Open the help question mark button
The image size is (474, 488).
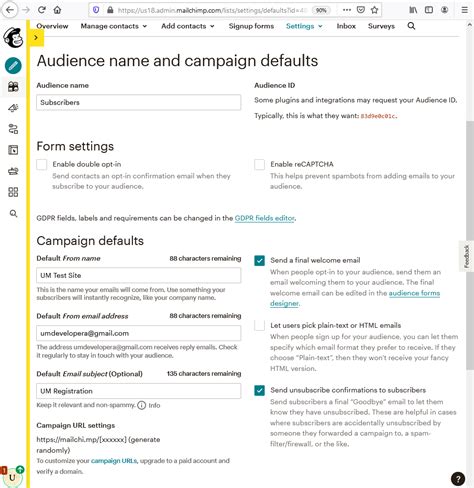458,479
